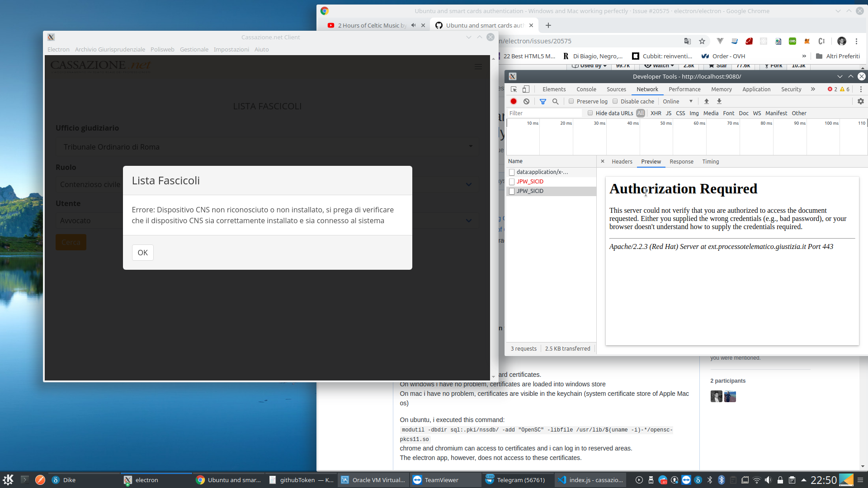This screenshot has height=488, width=868.
Task: Open search in the Network panel
Action: [555, 101]
